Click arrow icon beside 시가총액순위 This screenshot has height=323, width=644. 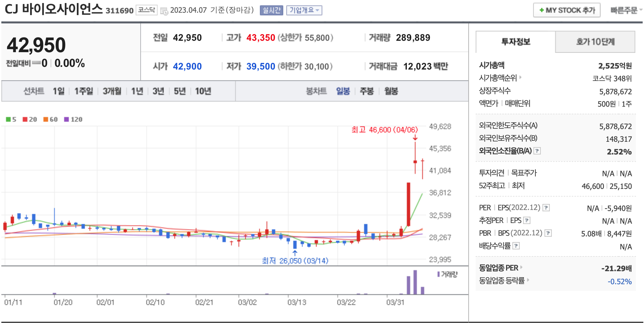pyautogui.click(x=520, y=78)
